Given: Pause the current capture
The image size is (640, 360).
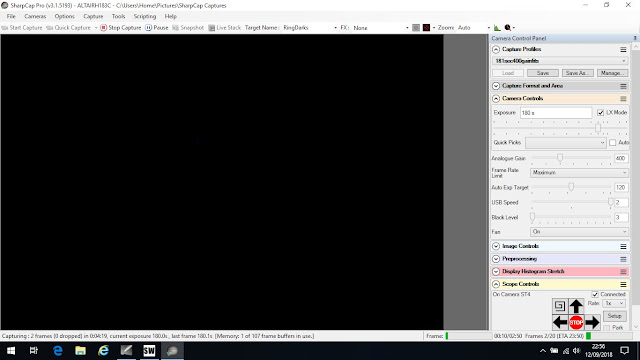Looking at the screenshot, I should point(157,28).
